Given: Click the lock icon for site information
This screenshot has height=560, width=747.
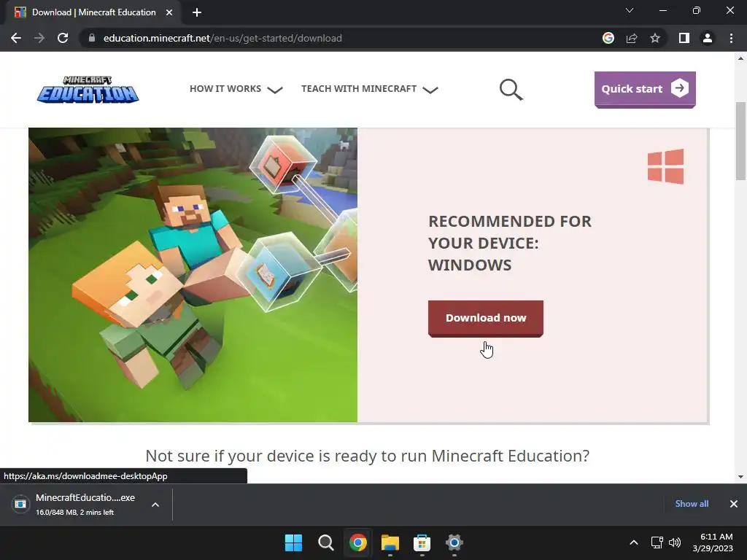Looking at the screenshot, I should coord(92,38).
